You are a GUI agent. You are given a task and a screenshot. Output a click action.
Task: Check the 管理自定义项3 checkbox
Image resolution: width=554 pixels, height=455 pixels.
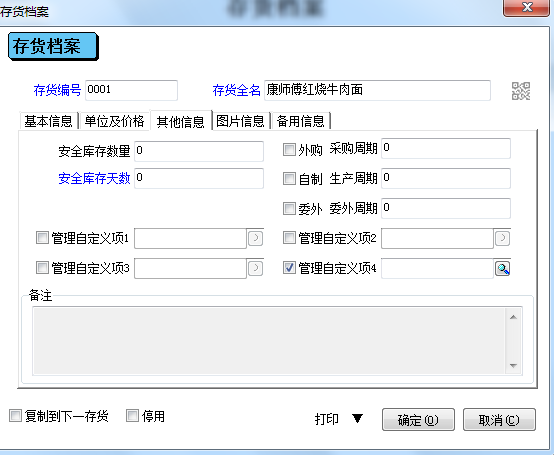click(x=42, y=267)
